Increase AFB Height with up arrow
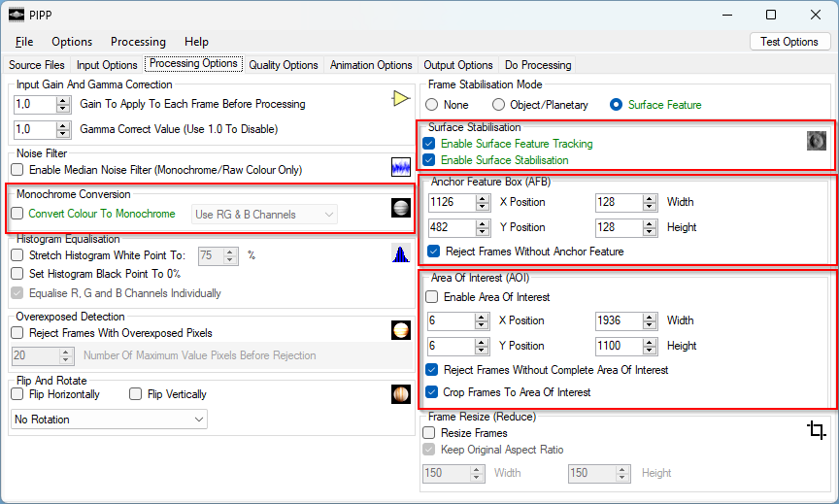The width and height of the screenshot is (839, 504). [x=650, y=223]
